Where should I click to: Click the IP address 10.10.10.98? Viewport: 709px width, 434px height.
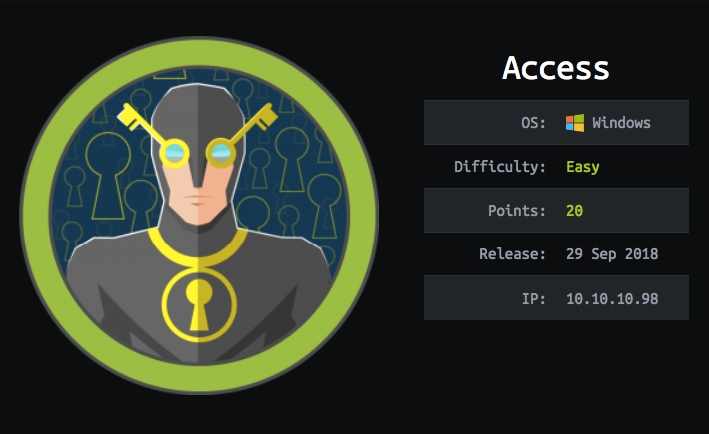tap(612, 298)
